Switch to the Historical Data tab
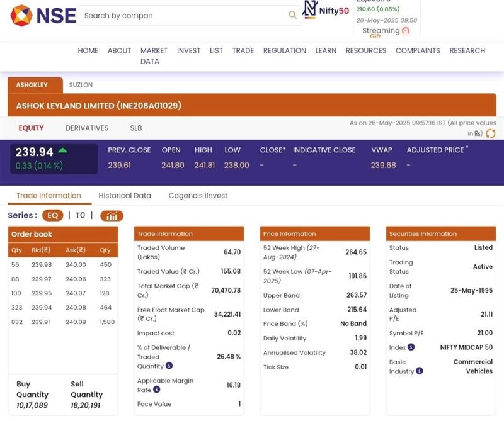This screenshot has height=421, width=504. pos(125,196)
